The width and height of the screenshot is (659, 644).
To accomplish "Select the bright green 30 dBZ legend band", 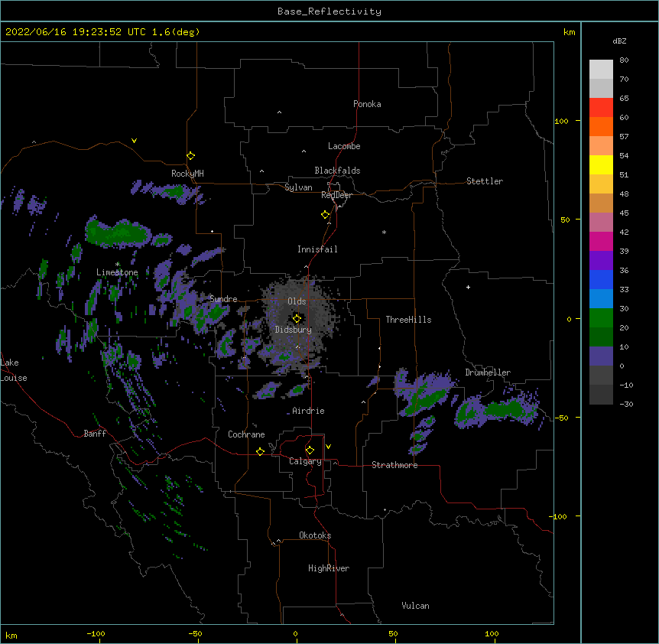I will click(x=601, y=318).
